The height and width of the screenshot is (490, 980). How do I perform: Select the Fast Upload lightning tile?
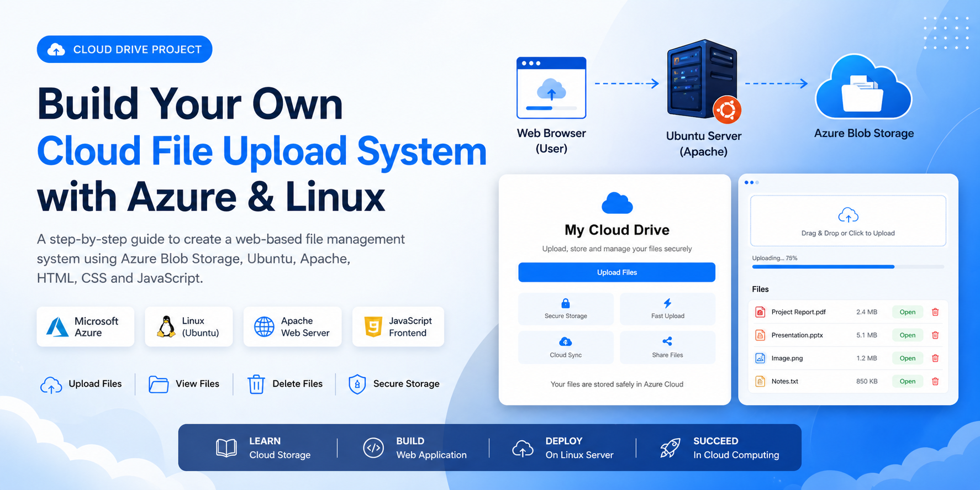click(667, 309)
